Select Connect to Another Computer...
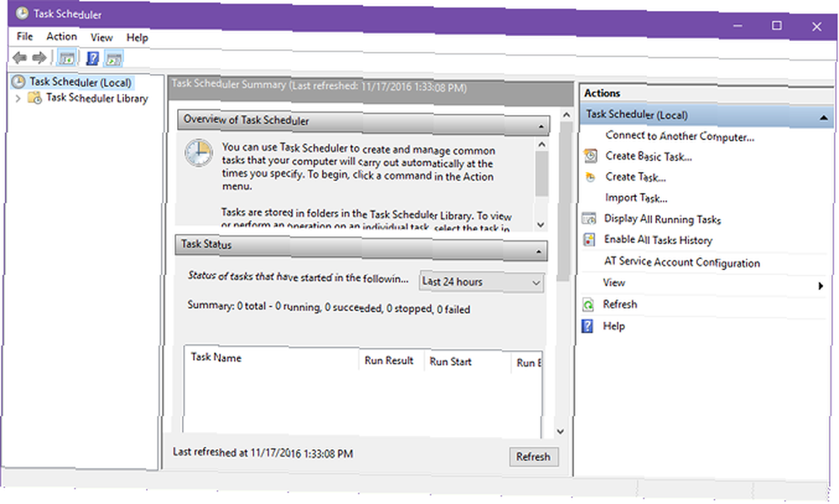839x504 pixels. [x=680, y=137]
